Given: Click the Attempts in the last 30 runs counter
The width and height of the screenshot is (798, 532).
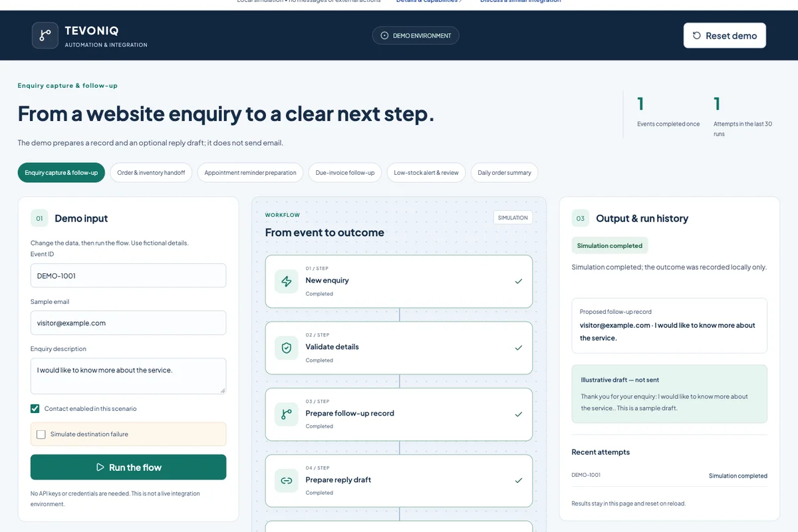Looking at the screenshot, I should click(x=743, y=116).
